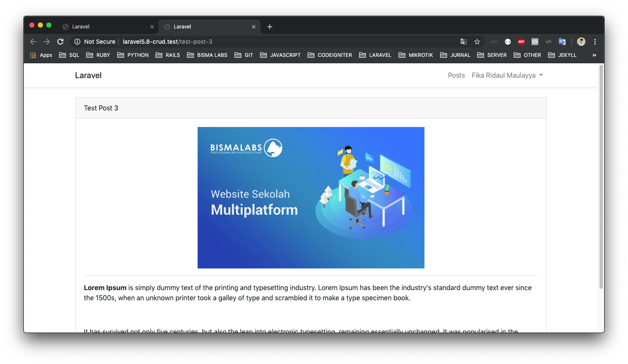628x364 pixels.
Task: Open the JURNAL bookmarks folder
Action: coord(455,55)
